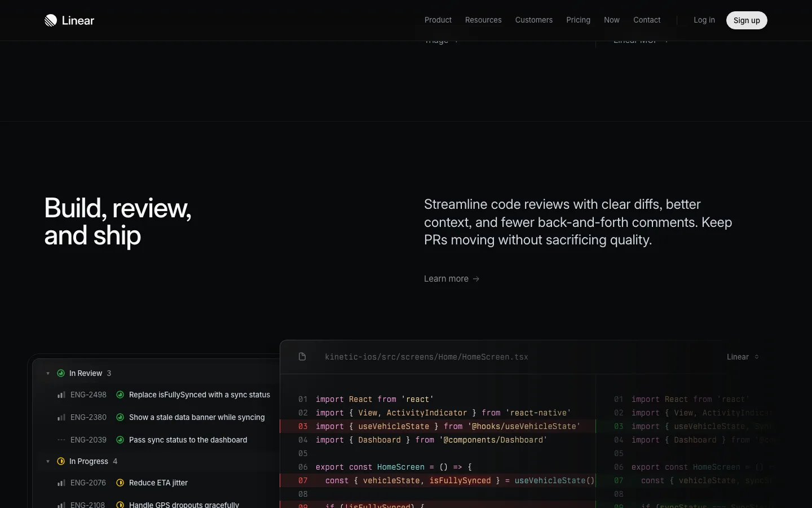
Task: Select issue 'Pass sync status to the dashboard'
Action: (x=188, y=440)
